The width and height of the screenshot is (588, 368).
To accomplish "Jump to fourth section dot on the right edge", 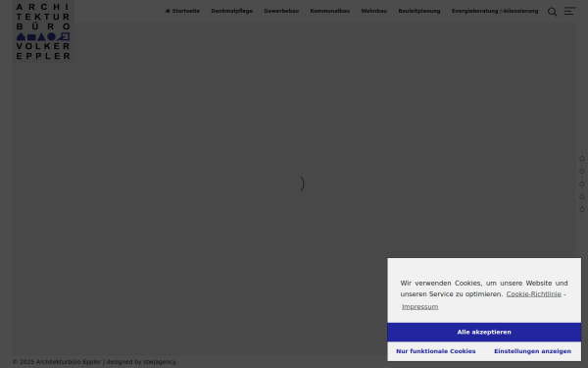I will (x=581, y=197).
